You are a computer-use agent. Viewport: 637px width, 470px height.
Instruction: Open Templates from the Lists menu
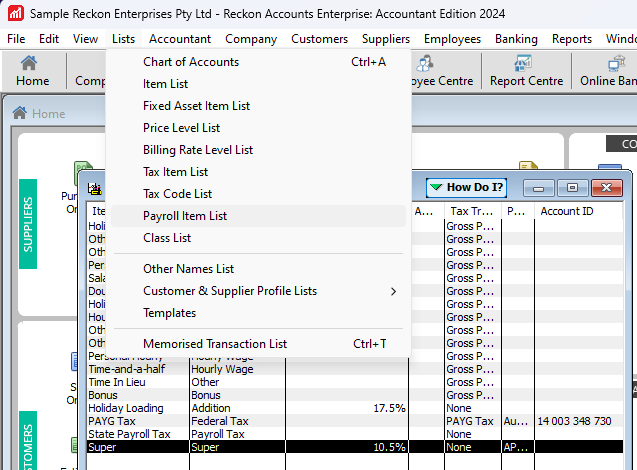tap(258, 313)
